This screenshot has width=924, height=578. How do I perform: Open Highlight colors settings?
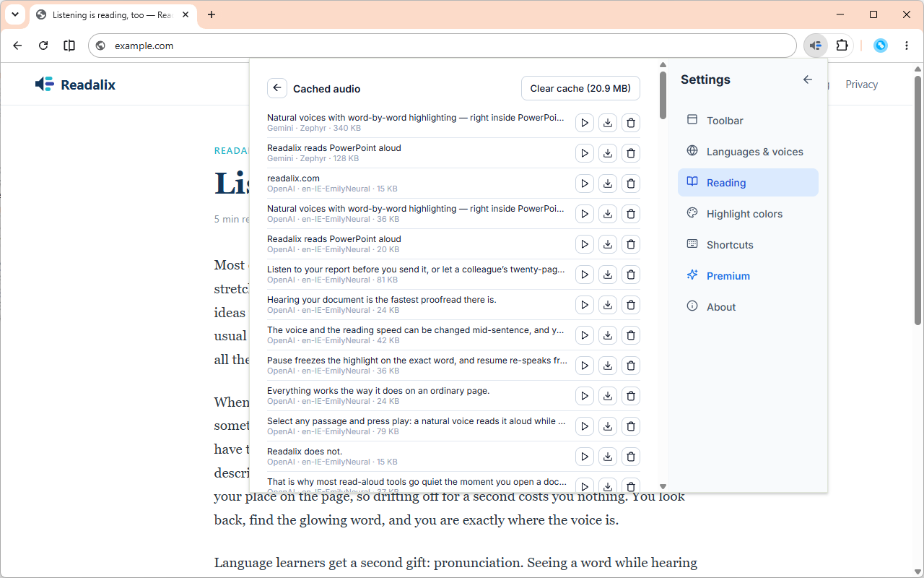[x=748, y=214]
